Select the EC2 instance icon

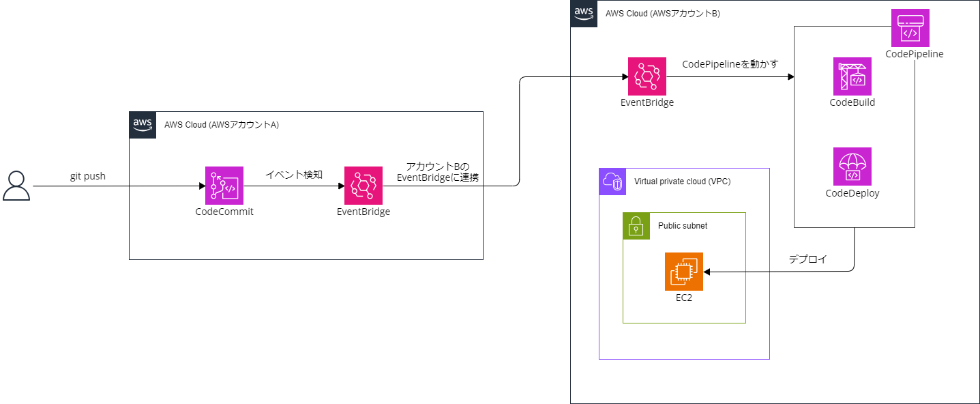tap(683, 271)
